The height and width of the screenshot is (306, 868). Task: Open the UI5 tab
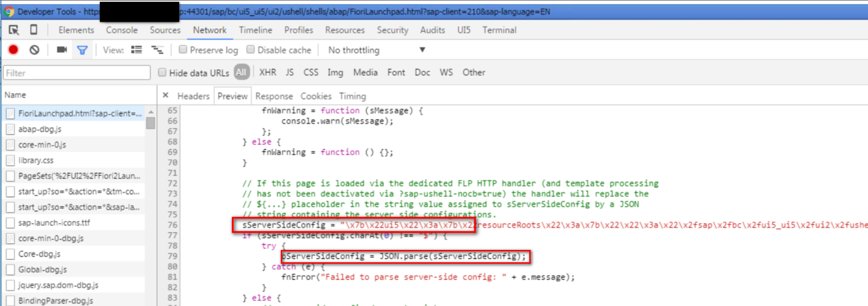coord(464,30)
